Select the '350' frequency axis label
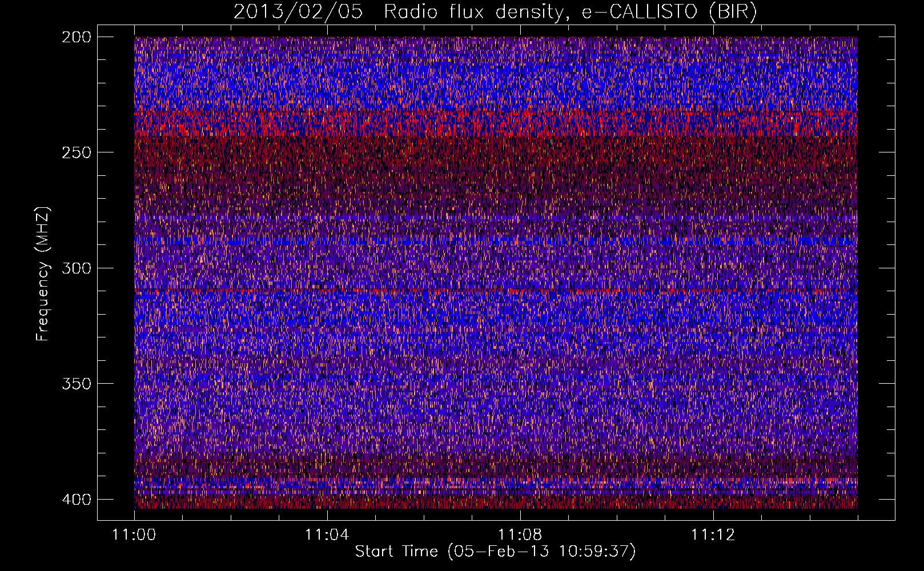 tap(76, 383)
